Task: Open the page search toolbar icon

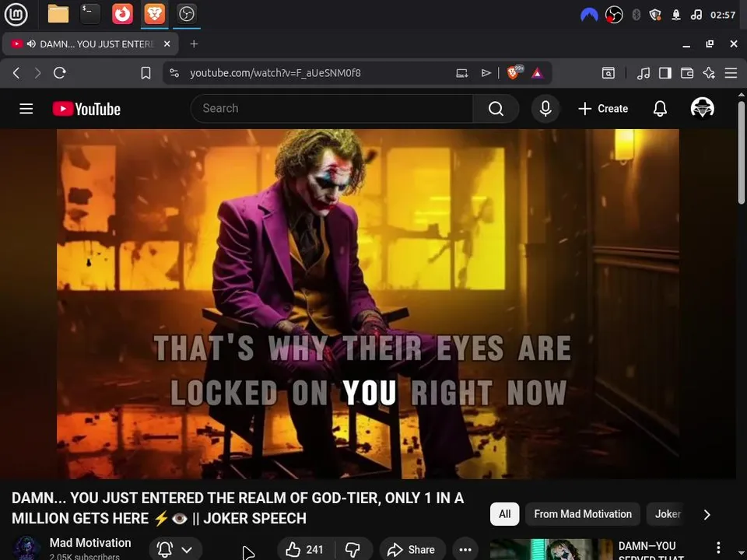Action: 608,73
